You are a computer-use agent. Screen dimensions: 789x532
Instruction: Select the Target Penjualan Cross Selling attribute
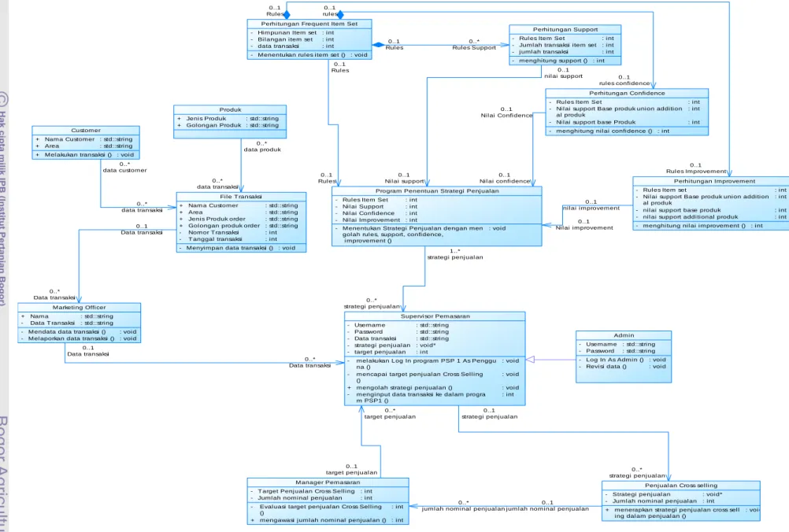(306, 491)
